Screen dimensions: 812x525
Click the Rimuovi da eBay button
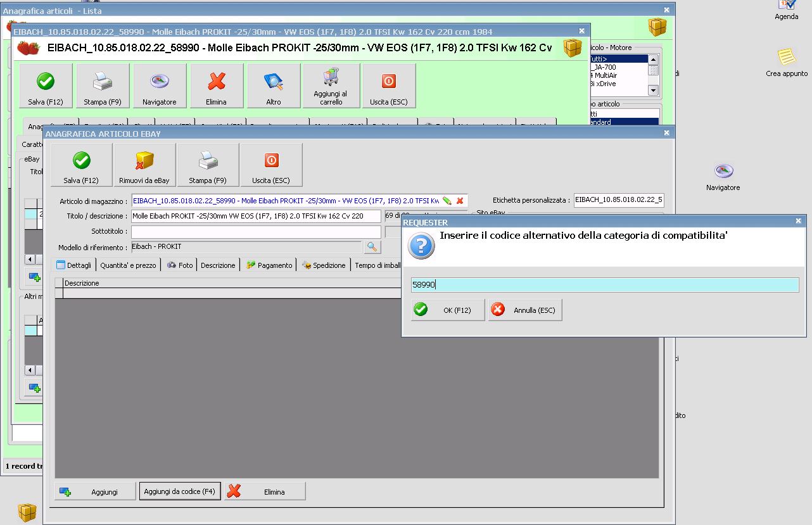tap(144, 165)
